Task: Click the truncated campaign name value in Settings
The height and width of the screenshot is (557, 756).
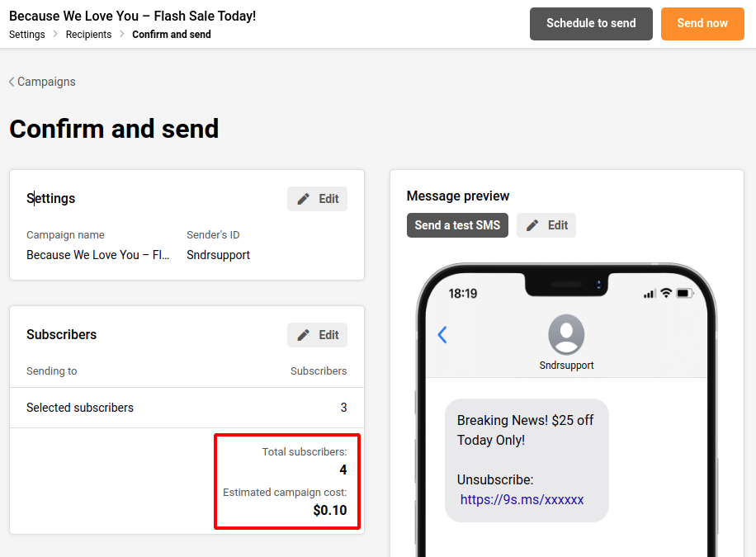Action: (98, 255)
